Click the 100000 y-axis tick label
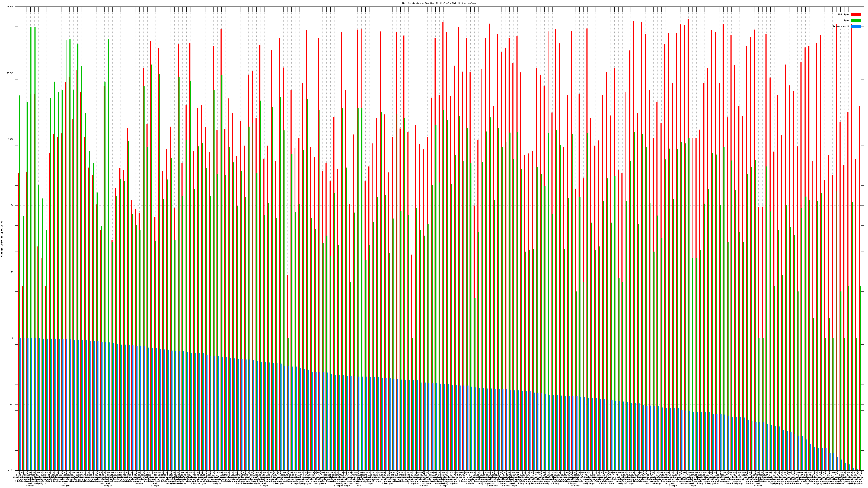The height and width of the screenshot is (488, 868). (10, 7)
